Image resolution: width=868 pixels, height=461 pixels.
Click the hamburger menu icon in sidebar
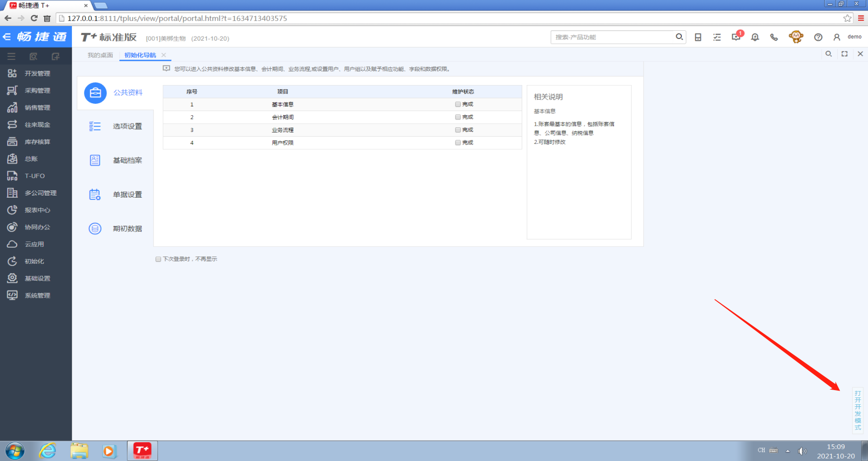11,56
